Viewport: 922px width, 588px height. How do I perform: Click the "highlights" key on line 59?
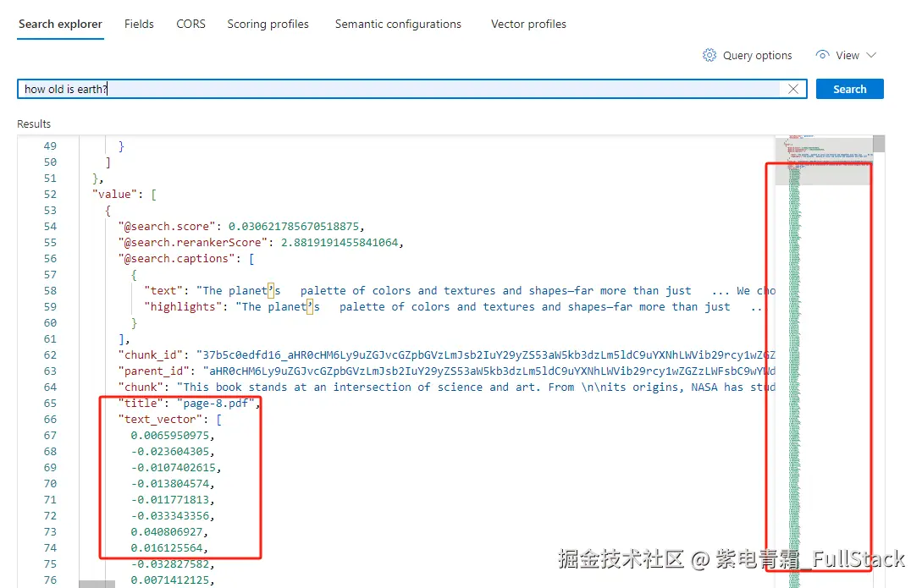183,307
